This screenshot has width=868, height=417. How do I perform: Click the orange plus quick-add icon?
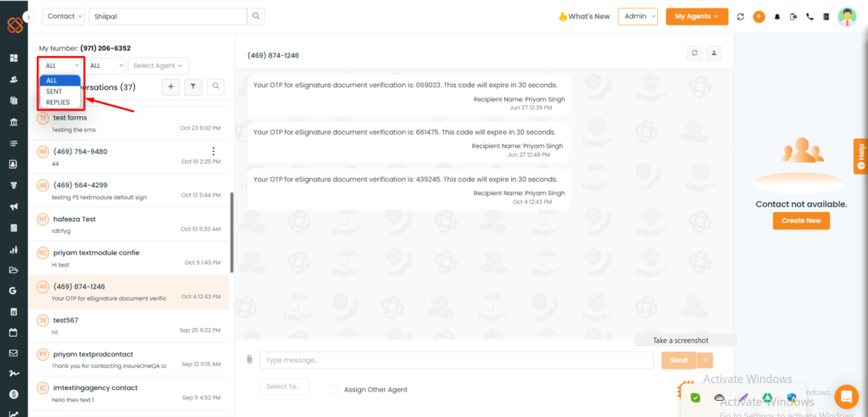coord(759,17)
